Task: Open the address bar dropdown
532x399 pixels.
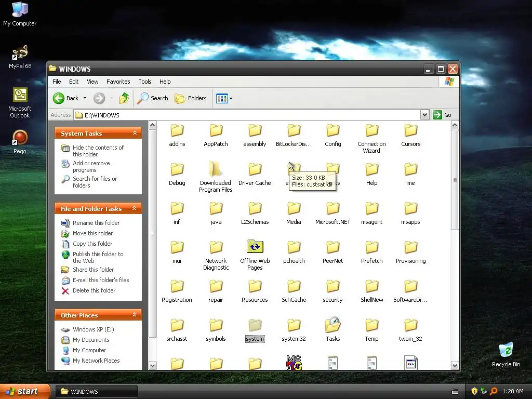Action: pyautogui.click(x=424, y=115)
